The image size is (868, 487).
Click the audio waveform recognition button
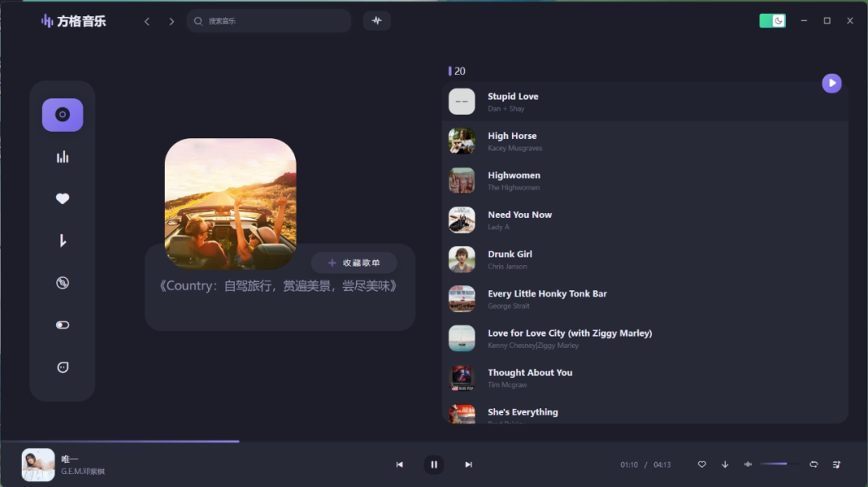point(377,21)
